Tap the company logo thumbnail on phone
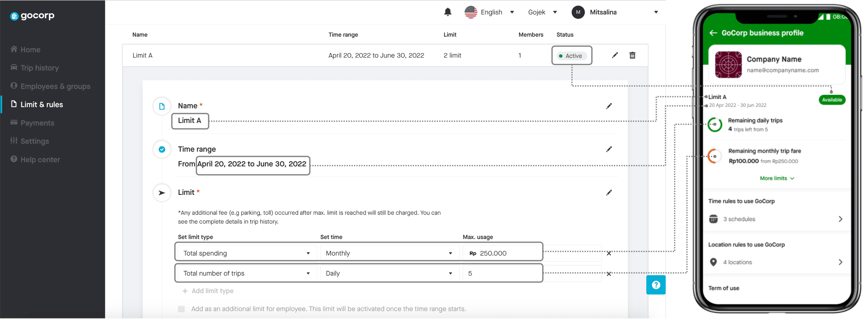 [728, 65]
